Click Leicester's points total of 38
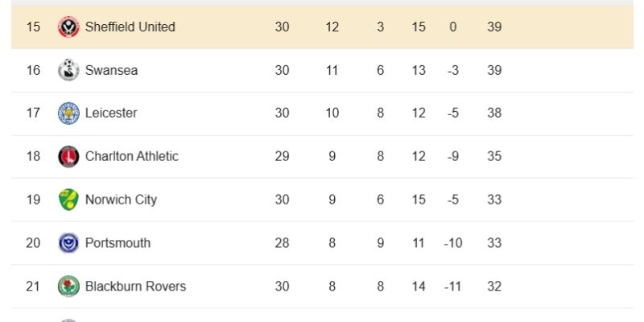644x322 pixels. pyautogui.click(x=494, y=114)
